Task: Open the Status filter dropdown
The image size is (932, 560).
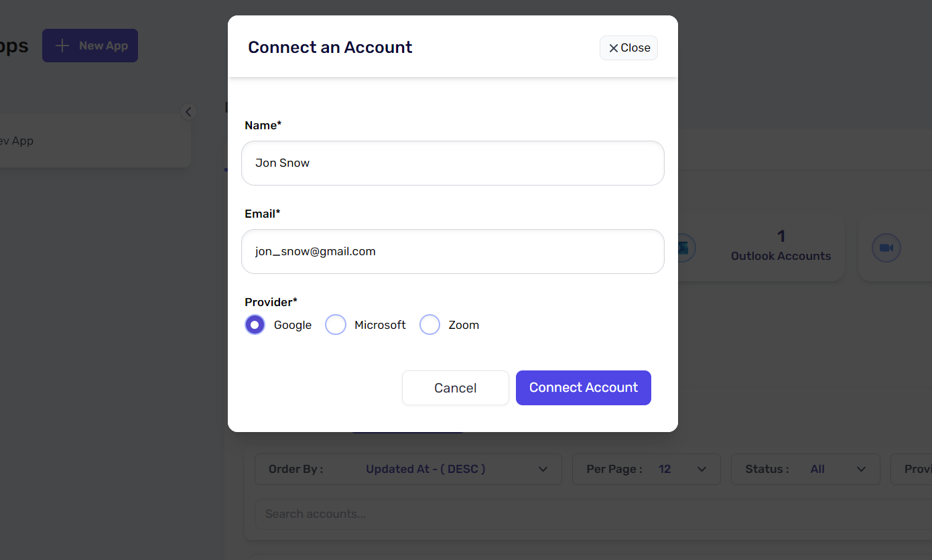Action: pyautogui.click(x=805, y=469)
